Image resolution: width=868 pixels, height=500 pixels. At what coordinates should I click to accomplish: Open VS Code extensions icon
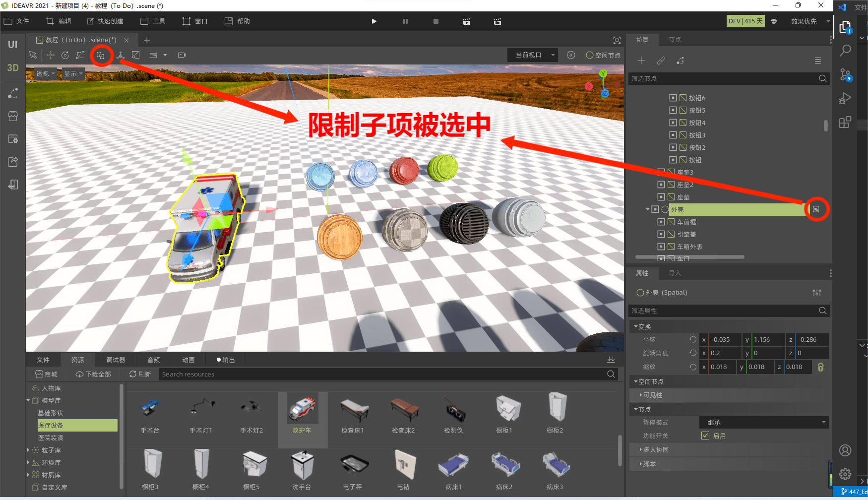point(845,122)
